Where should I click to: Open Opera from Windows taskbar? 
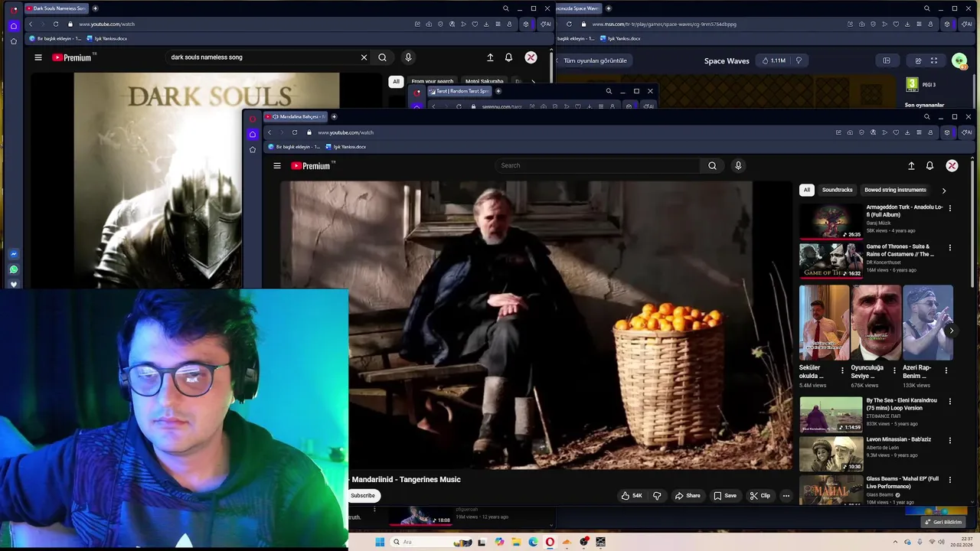[550, 542]
